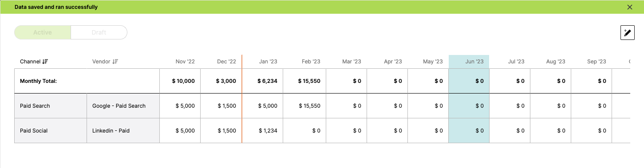Screen dimensions: 644x168
Task: Click the Paid Social channel cell
Action: point(51,131)
